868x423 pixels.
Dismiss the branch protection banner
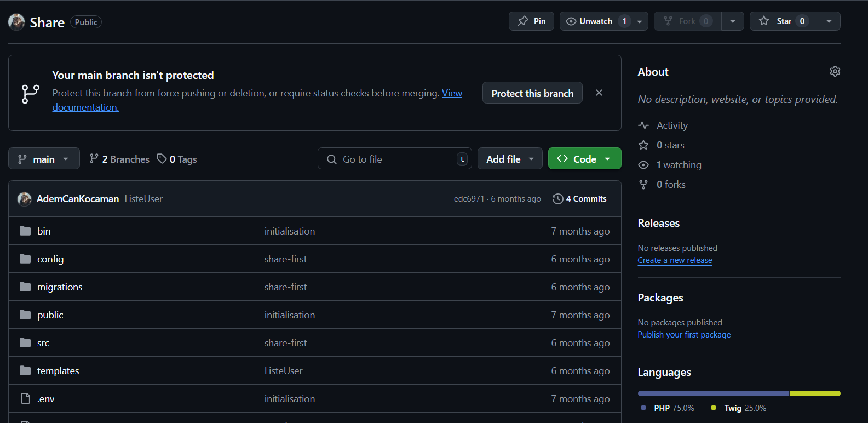point(599,93)
